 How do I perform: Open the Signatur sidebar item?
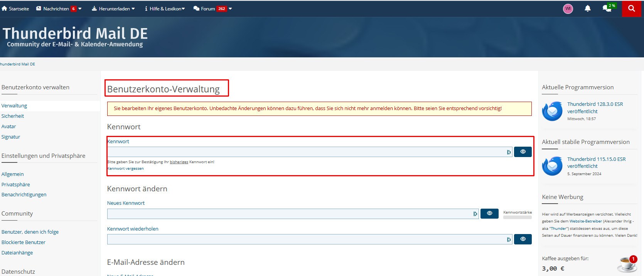pyautogui.click(x=11, y=137)
